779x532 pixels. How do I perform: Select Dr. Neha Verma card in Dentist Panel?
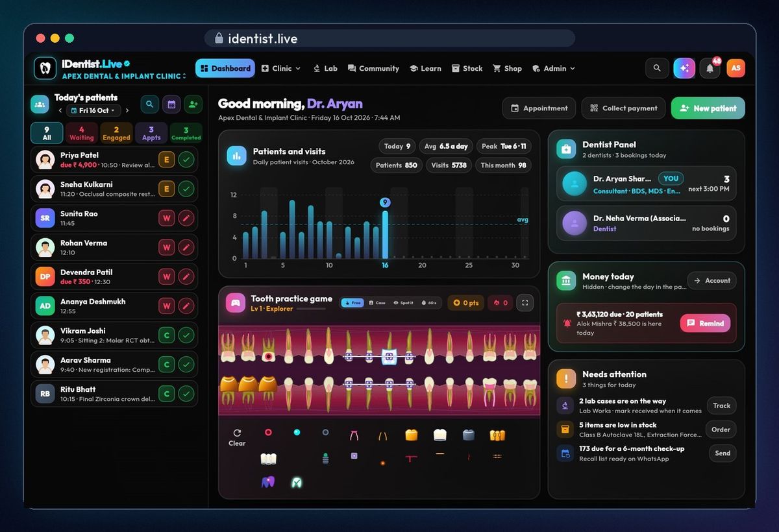[647, 223]
